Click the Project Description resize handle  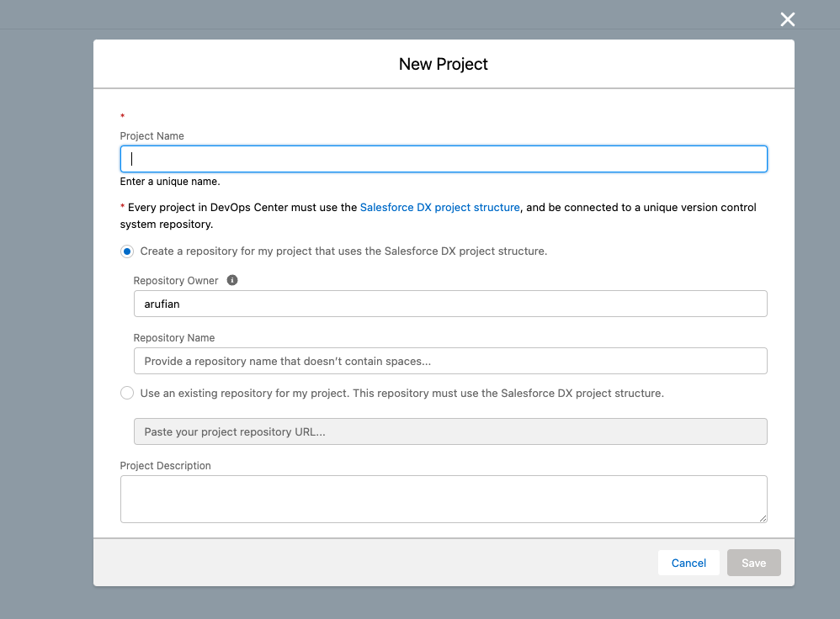(x=763, y=518)
